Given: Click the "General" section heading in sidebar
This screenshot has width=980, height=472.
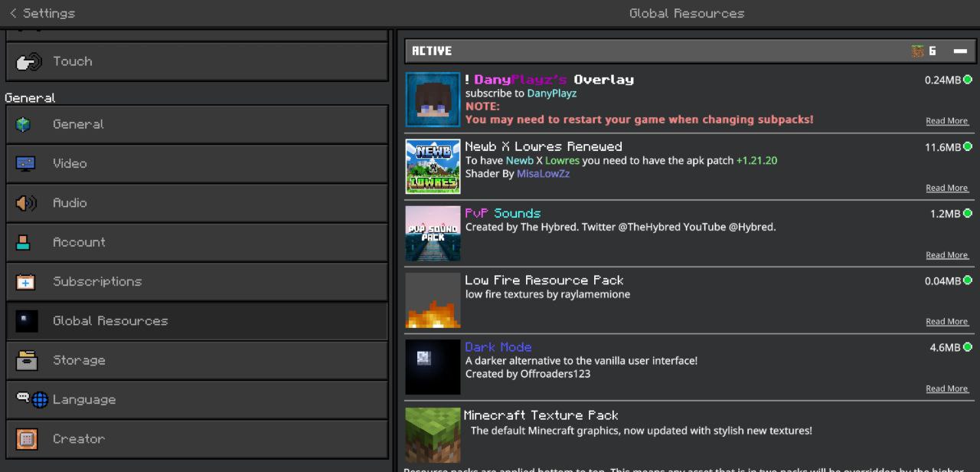Looking at the screenshot, I should (30, 98).
